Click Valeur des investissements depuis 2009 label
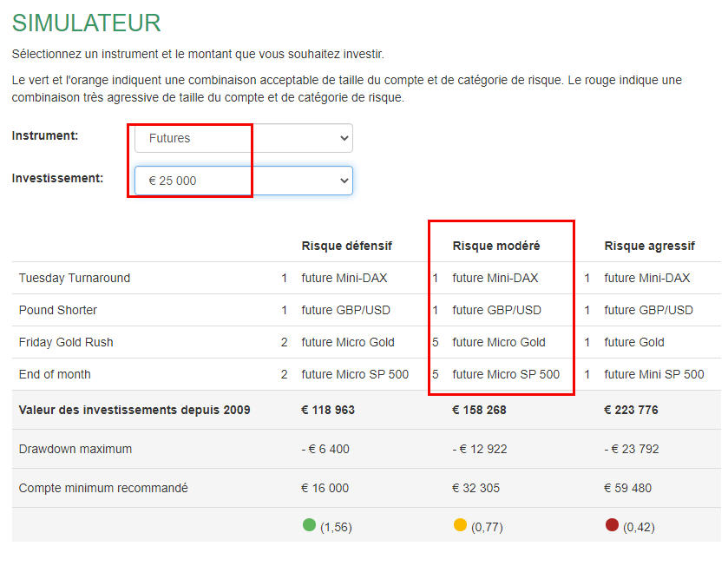This screenshot has height=566, width=728. (x=134, y=410)
